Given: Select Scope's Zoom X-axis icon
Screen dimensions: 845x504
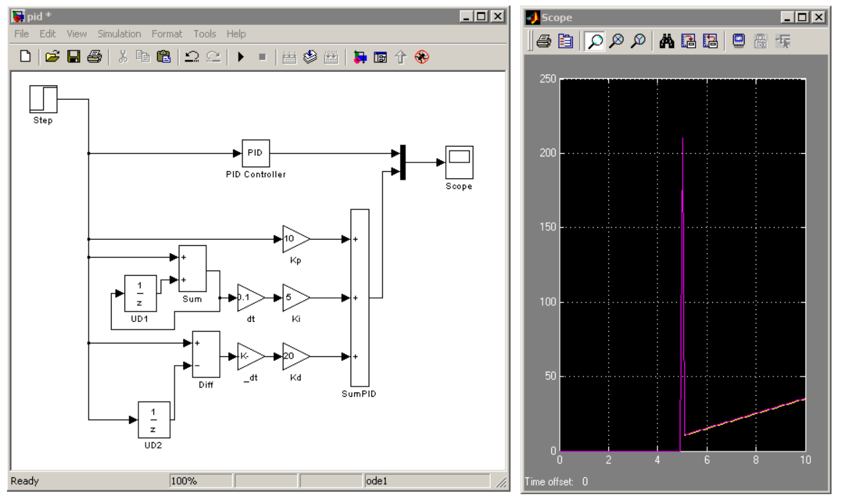Looking at the screenshot, I should click(617, 41).
